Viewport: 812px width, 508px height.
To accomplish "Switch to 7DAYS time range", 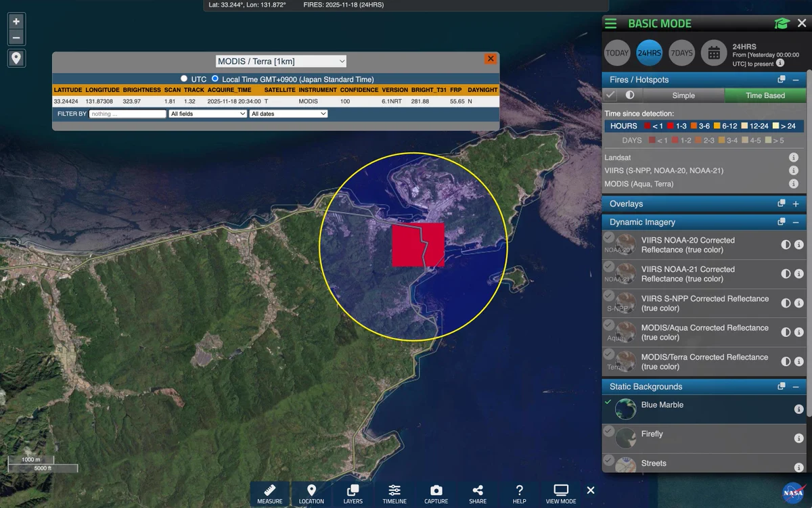I will [681, 53].
